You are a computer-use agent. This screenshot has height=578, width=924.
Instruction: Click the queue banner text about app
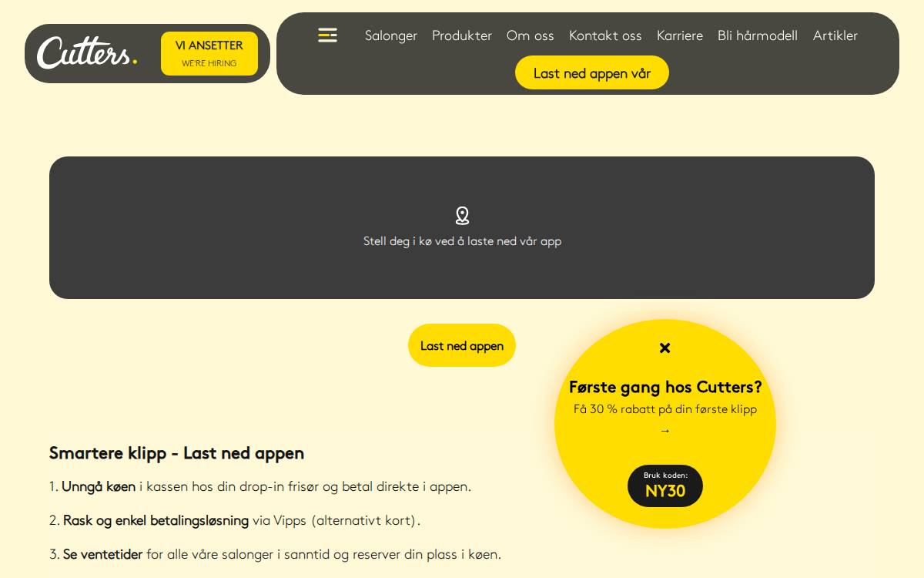[x=462, y=241]
